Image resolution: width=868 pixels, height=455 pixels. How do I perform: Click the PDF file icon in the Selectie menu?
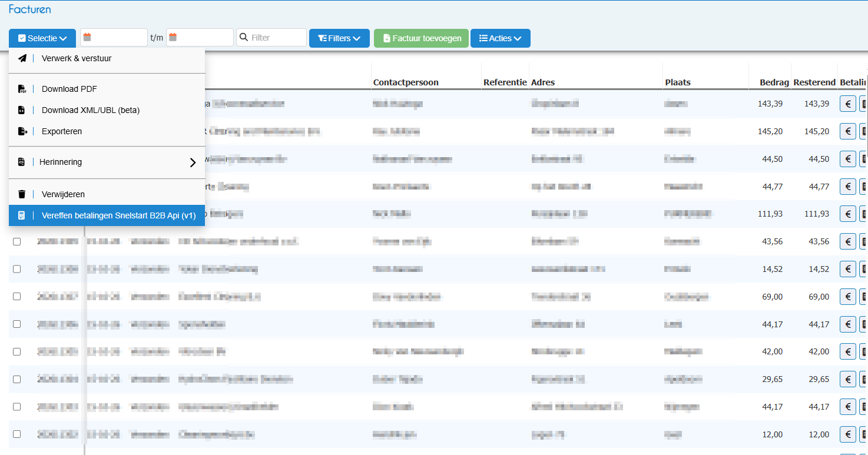(x=22, y=89)
